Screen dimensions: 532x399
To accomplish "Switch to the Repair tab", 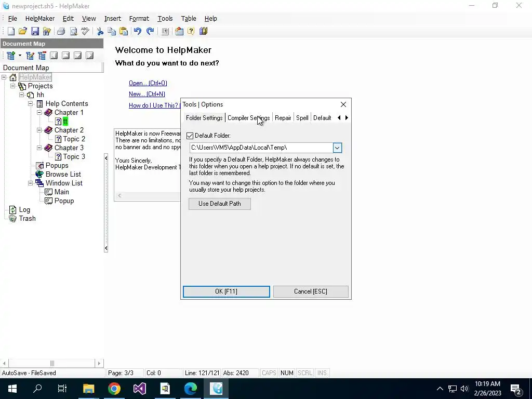I will [x=283, y=118].
